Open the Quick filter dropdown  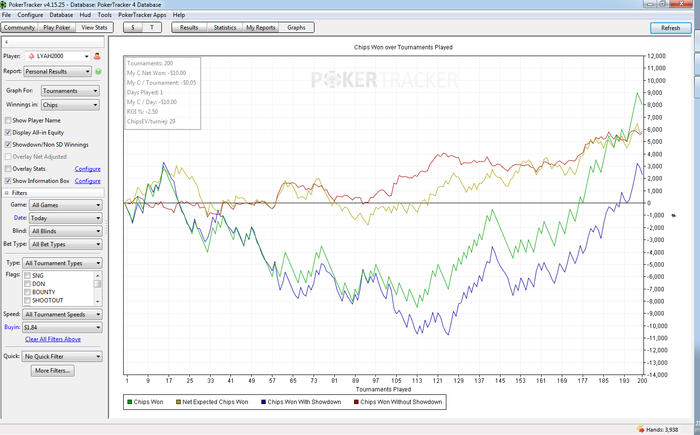62,356
